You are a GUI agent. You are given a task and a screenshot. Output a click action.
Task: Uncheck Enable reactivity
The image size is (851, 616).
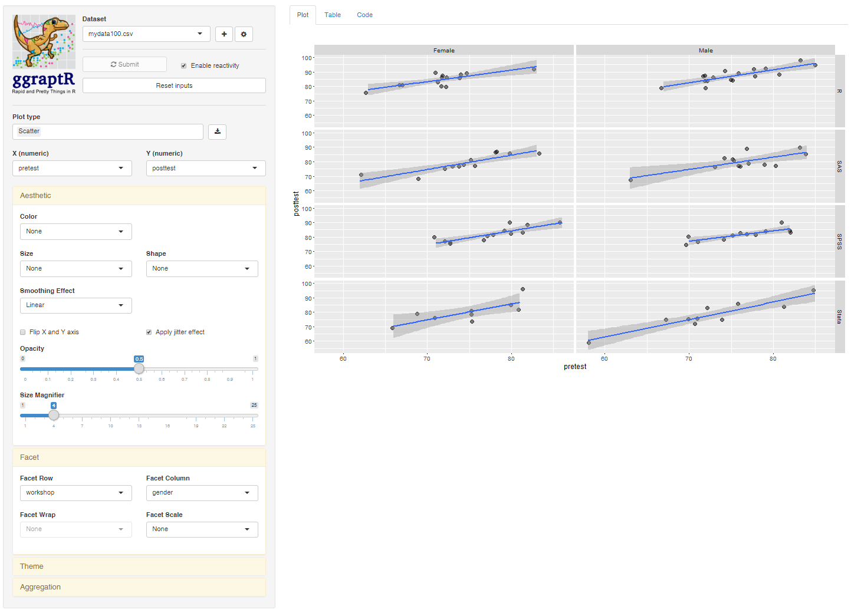point(183,65)
